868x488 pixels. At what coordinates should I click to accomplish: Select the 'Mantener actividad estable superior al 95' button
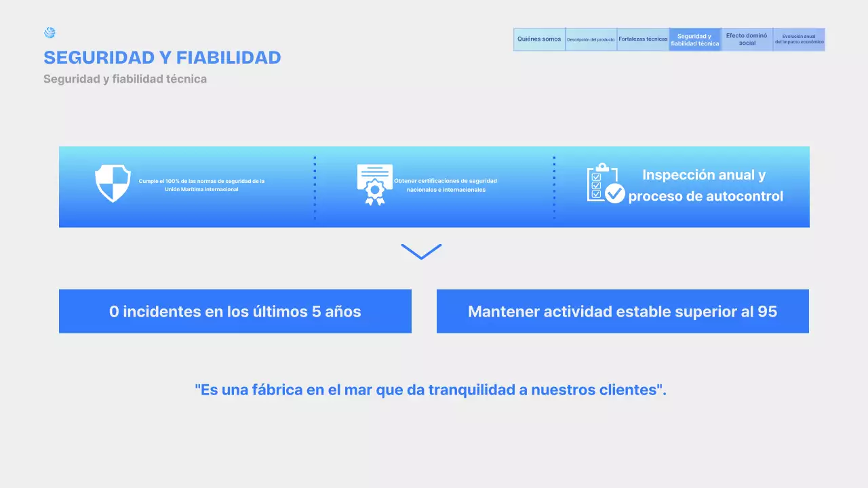(x=622, y=311)
